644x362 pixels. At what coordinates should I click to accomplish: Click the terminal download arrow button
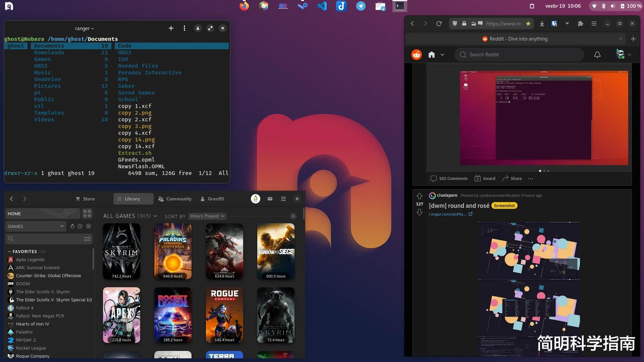point(198,28)
